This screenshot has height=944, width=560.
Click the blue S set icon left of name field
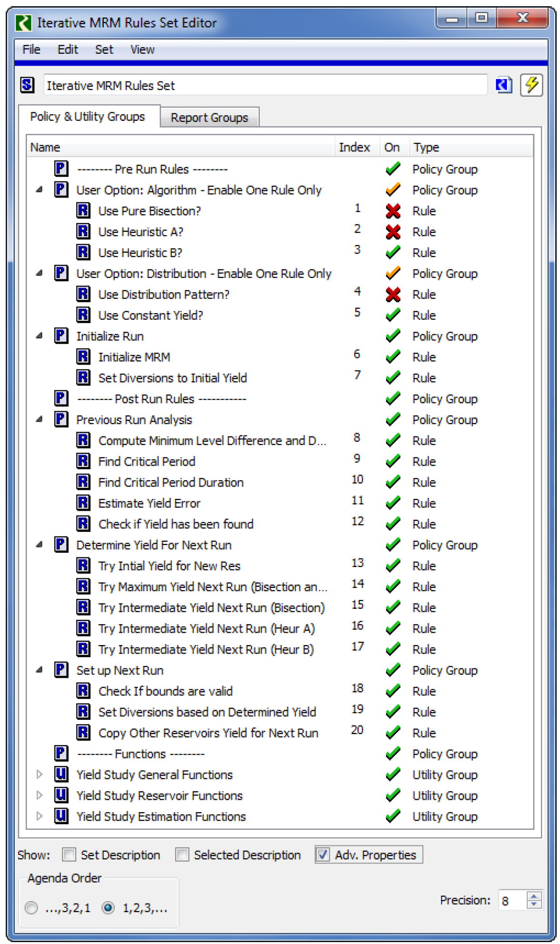pyautogui.click(x=27, y=86)
